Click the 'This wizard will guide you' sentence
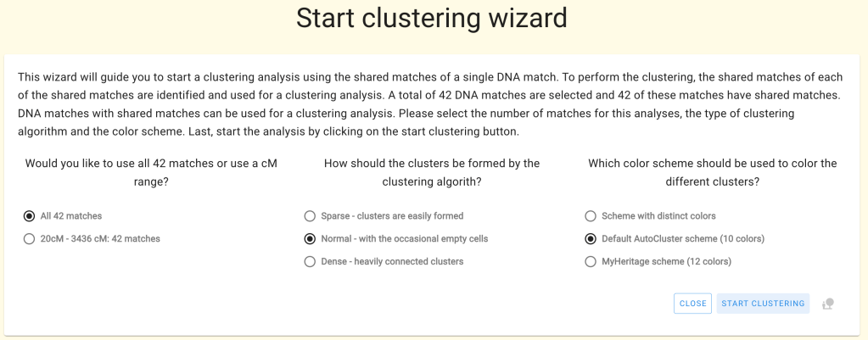 tap(170, 77)
